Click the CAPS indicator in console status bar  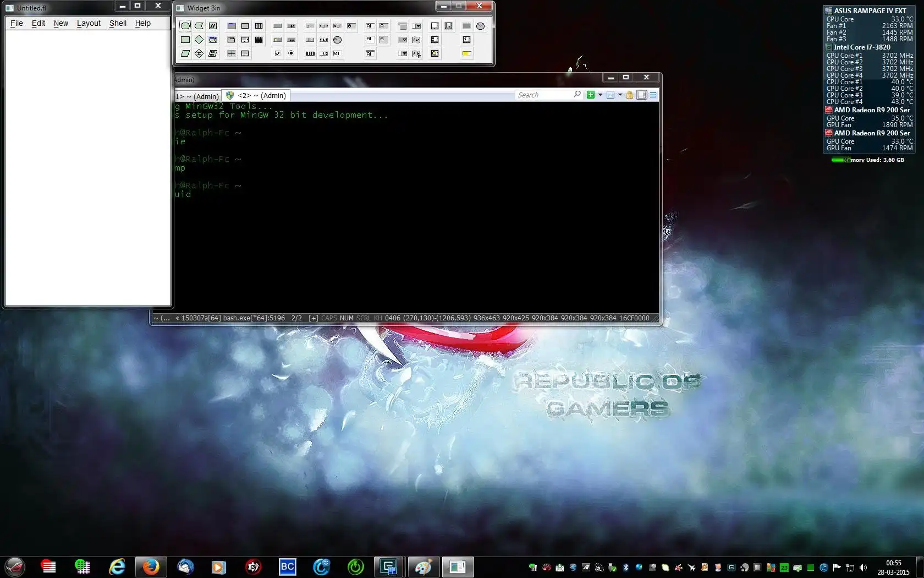(x=329, y=318)
